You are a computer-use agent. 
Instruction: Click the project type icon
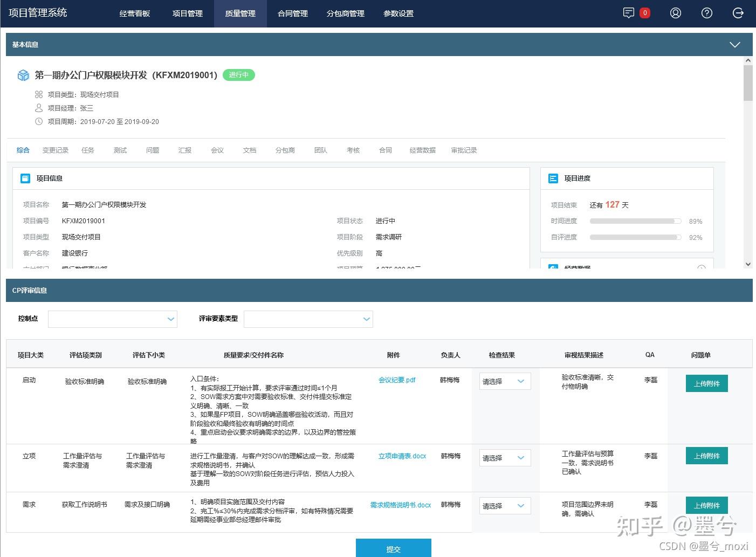[x=39, y=94]
